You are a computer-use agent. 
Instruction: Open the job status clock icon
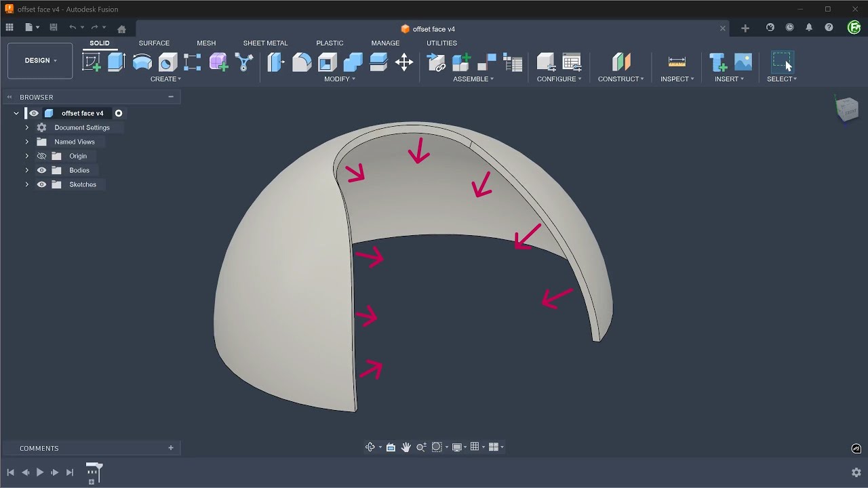click(789, 28)
